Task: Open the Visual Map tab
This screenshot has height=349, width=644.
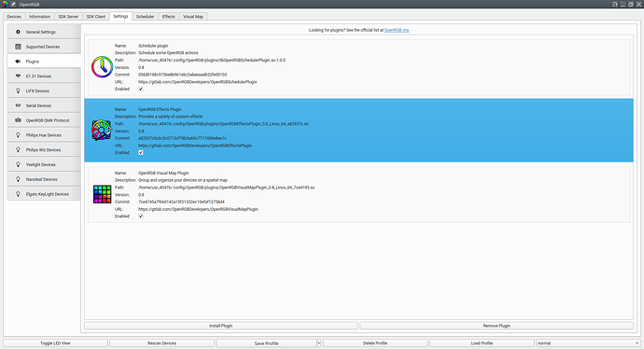Action: pos(193,17)
